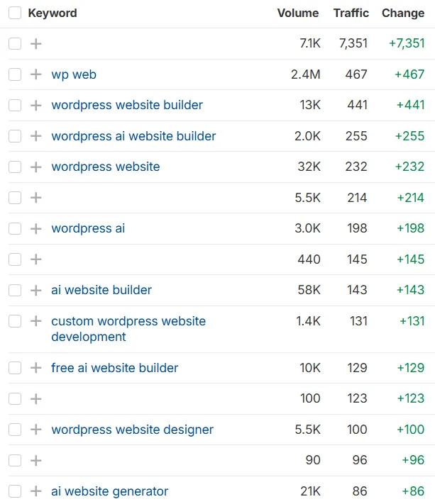This screenshot has height=504, width=435.
Task: Tick the checkbox for row with volume 440
Action: tap(15, 259)
